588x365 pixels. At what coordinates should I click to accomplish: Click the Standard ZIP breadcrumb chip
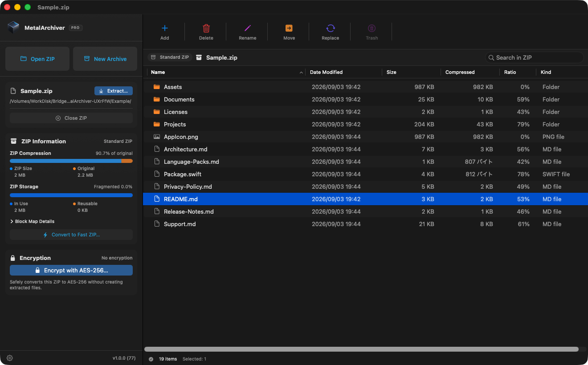170,57
